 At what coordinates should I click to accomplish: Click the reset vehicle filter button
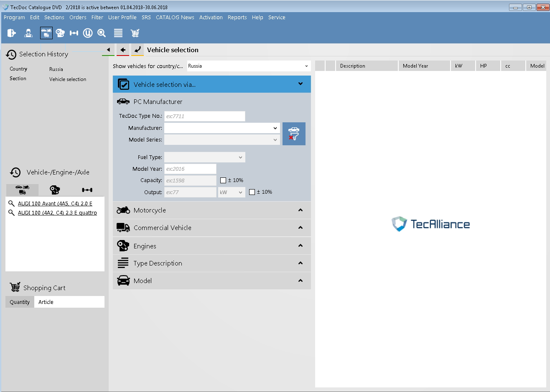(294, 134)
